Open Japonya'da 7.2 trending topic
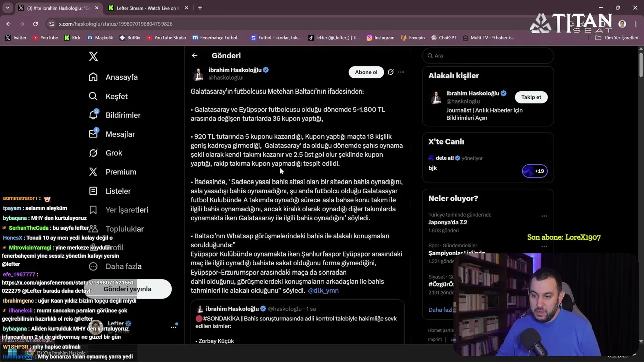The height and width of the screenshot is (362, 644). (448, 222)
